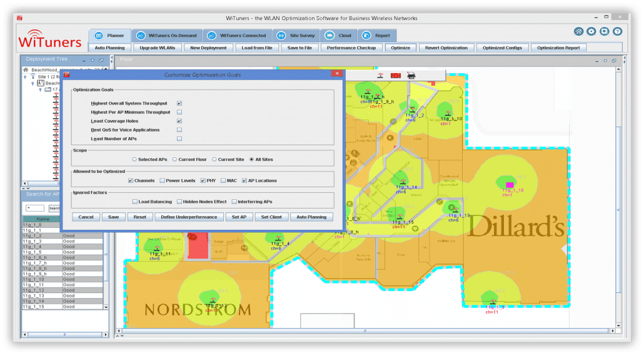Click the Set Client button
Screen dimensions: 644x355
pos(271,217)
